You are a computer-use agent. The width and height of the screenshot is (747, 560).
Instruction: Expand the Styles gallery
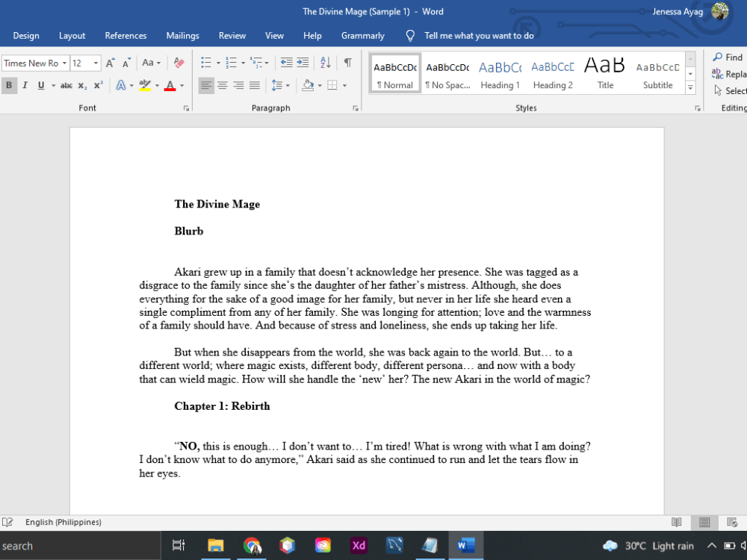690,87
